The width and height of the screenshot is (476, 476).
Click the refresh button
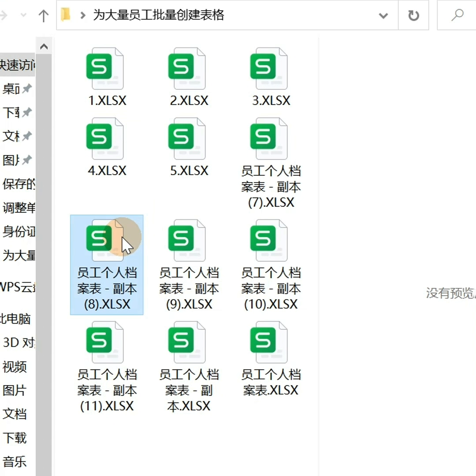point(413,15)
